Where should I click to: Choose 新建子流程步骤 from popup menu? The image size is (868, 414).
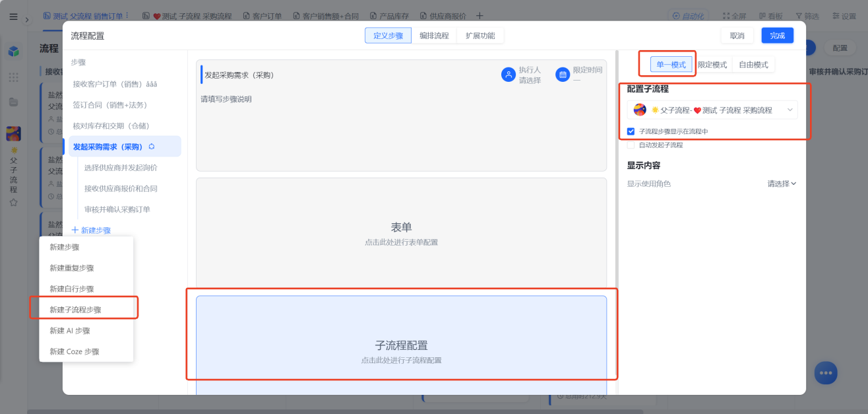[x=86, y=310]
